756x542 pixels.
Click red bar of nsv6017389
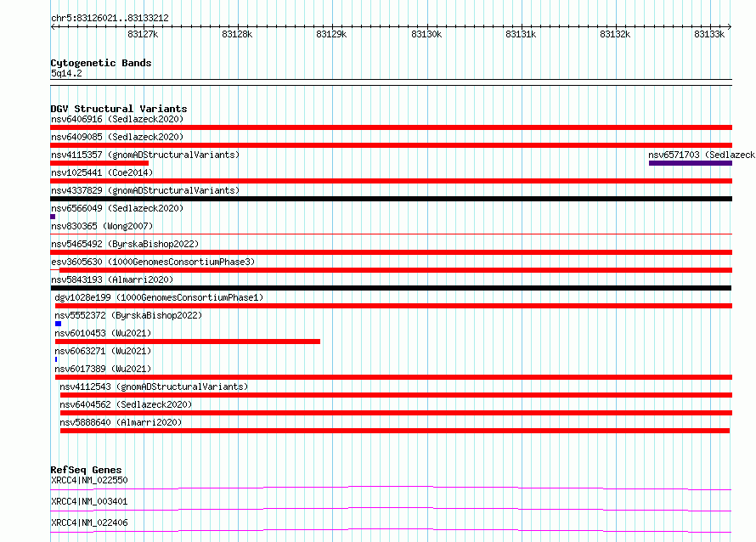coord(393,377)
